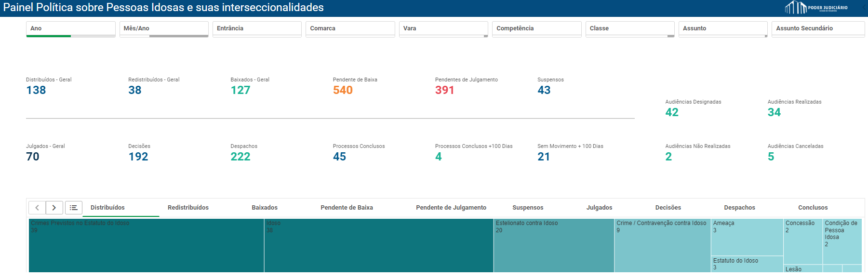Switch to the Conclusos tab
Screen dimensions: 868x279
(x=813, y=208)
